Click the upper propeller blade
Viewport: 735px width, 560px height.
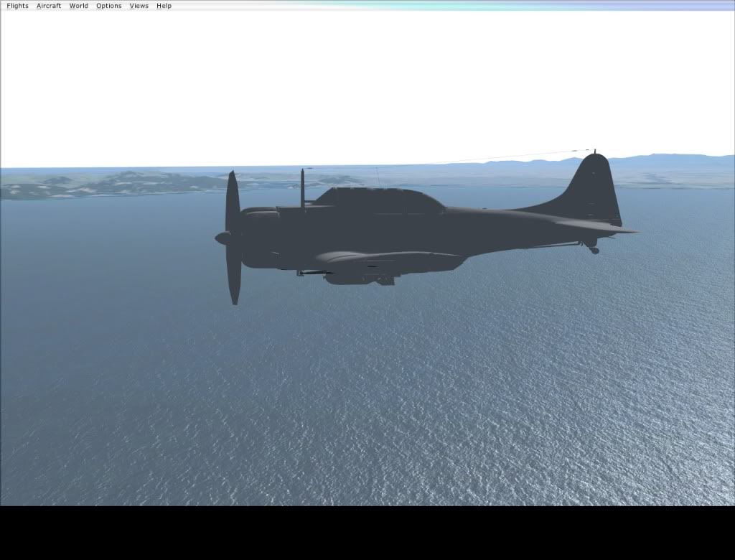point(232,200)
